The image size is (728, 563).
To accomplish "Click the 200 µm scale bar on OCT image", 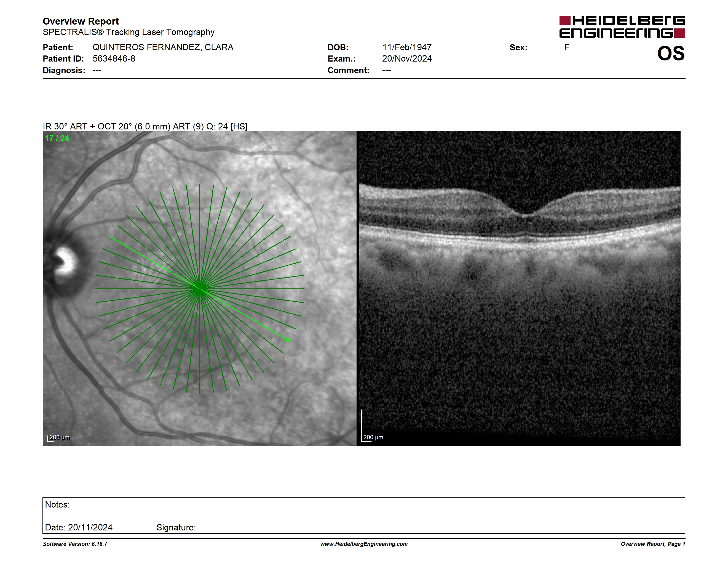I will pyautogui.click(x=372, y=426).
